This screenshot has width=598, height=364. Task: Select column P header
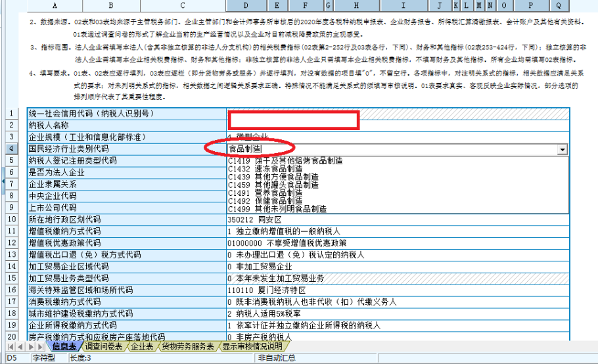[530, 5]
